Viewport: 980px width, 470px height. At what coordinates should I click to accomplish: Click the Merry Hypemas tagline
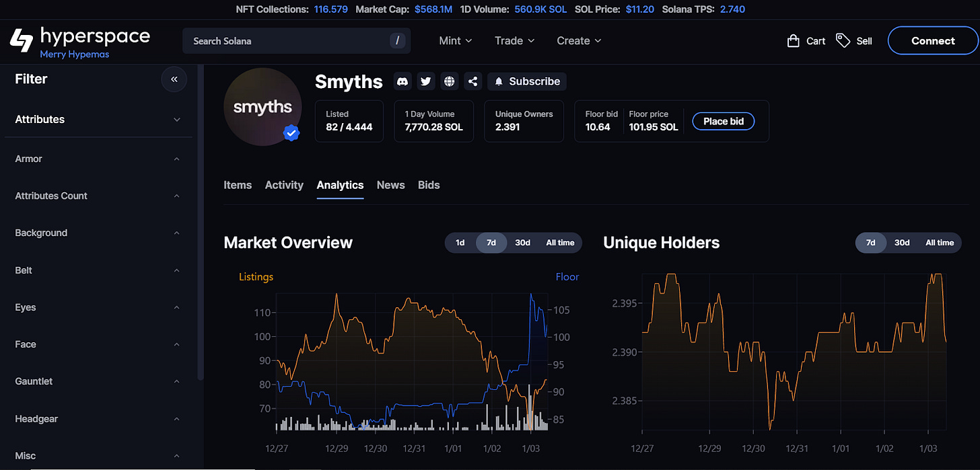(75, 54)
